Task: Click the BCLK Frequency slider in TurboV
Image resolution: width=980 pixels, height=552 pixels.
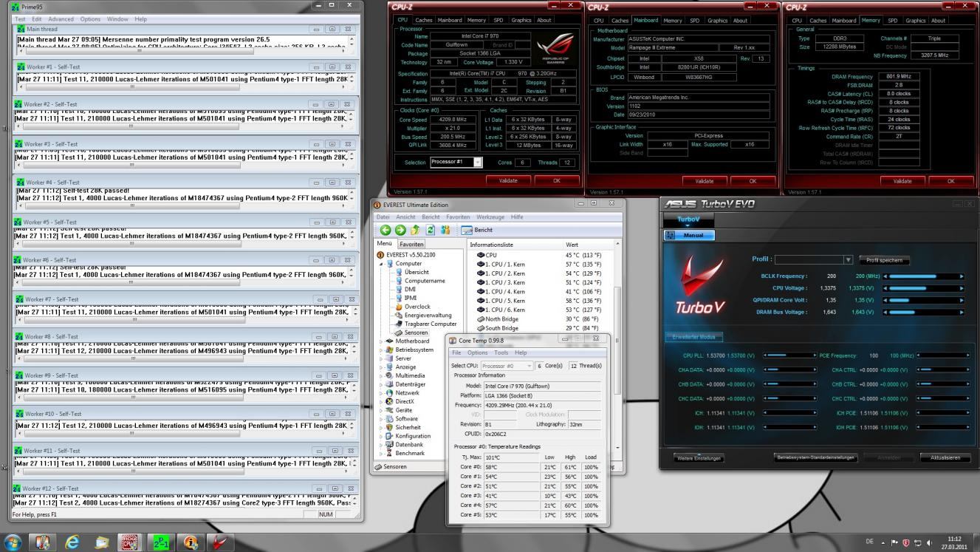Action: [923, 276]
